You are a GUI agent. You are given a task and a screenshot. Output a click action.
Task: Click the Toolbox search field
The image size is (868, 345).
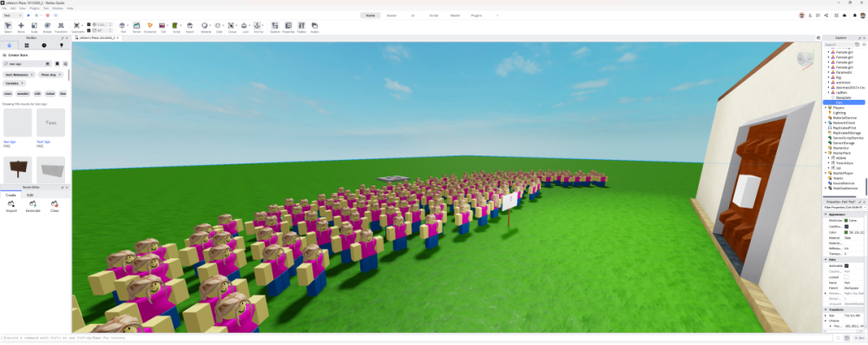(26, 63)
